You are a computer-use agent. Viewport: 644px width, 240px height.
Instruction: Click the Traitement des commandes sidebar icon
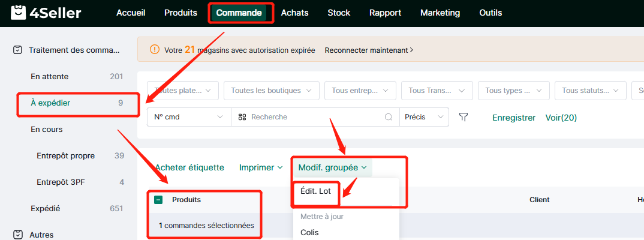(x=18, y=50)
